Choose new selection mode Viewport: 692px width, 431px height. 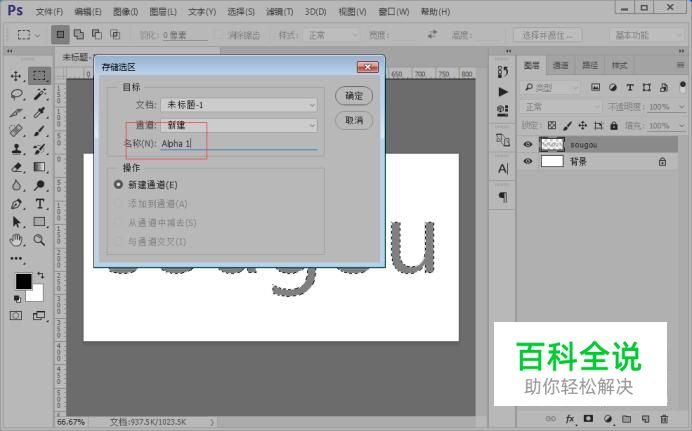point(60,34)
